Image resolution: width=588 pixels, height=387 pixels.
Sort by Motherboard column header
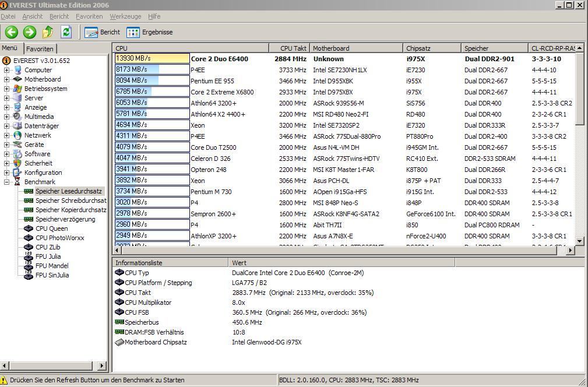pos(356,48)
